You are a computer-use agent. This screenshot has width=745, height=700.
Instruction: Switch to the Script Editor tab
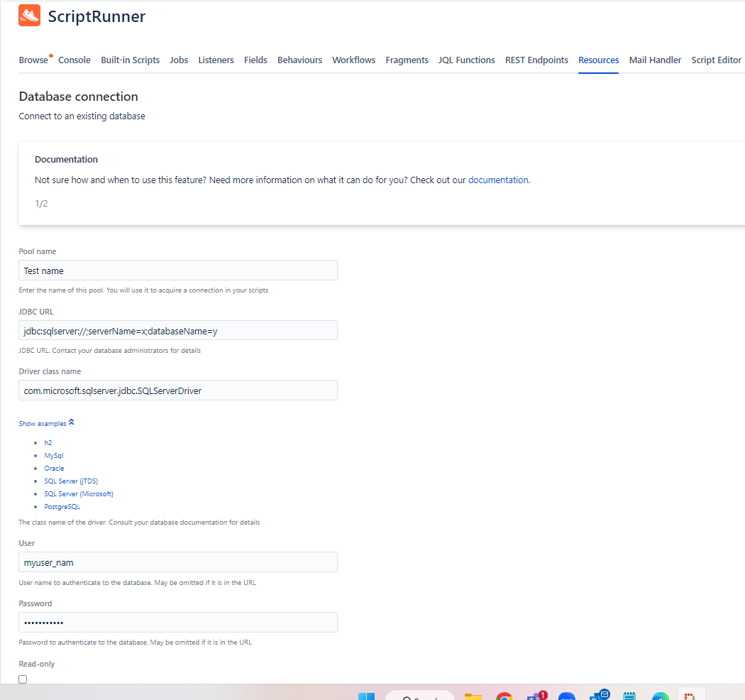tap(716, 60)
